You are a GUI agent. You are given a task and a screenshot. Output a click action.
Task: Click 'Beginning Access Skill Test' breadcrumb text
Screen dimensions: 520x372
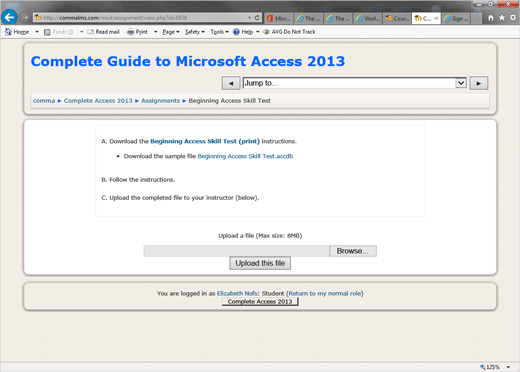(x=230, y=101)
